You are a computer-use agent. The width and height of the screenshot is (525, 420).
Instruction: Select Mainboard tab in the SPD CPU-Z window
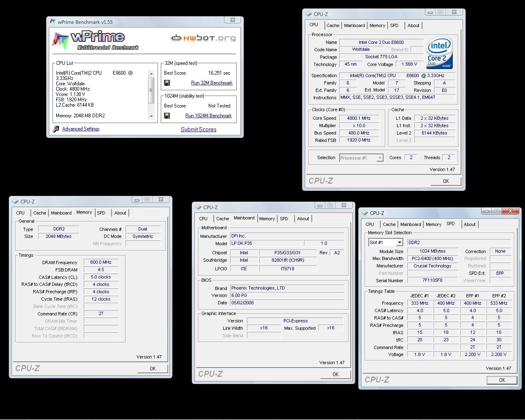[411, 224]
